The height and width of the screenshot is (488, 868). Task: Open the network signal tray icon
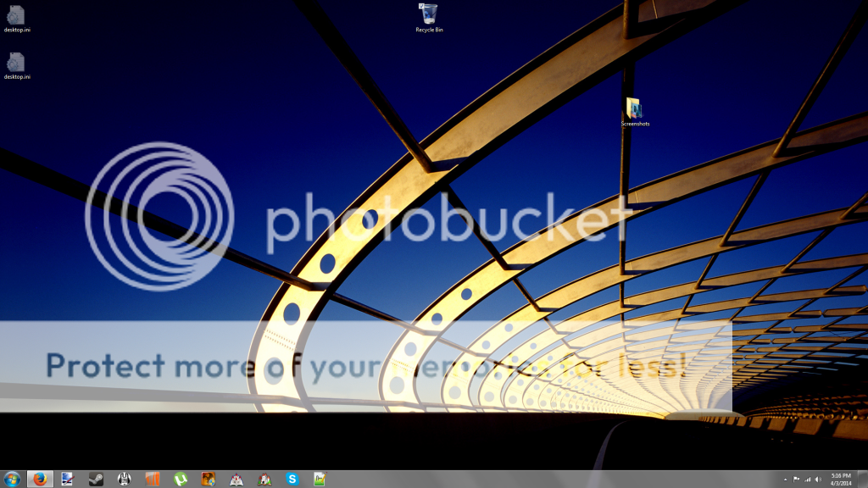(x=807, y=480)
